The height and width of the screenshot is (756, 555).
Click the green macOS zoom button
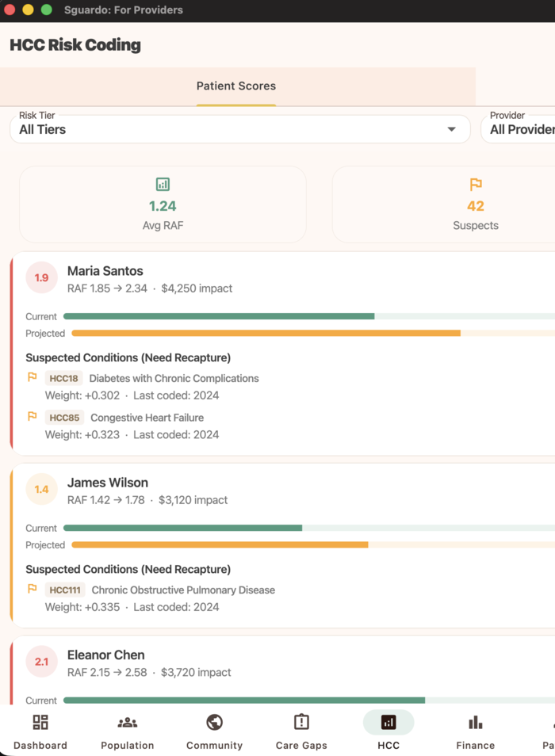(46, 10)
